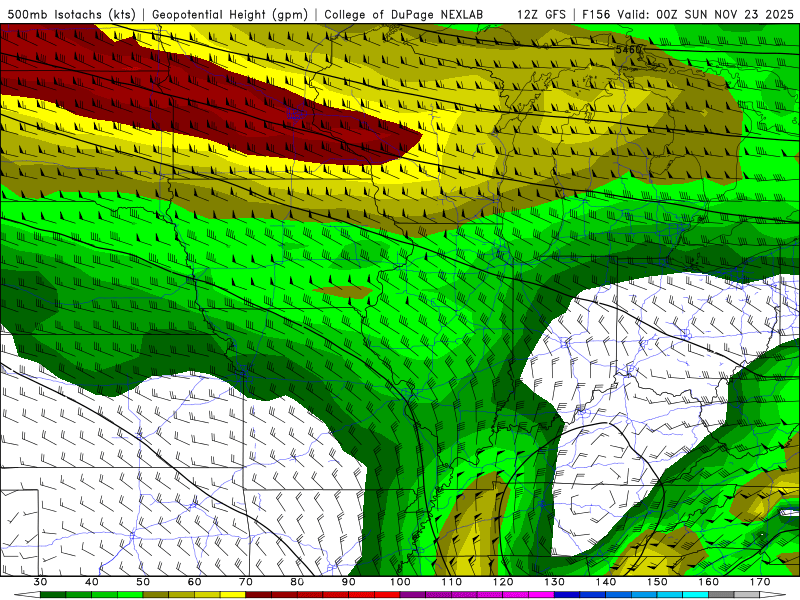
Task: Click the 30 knot legend label
Action: pyautogui.click(x=40, y=582)
